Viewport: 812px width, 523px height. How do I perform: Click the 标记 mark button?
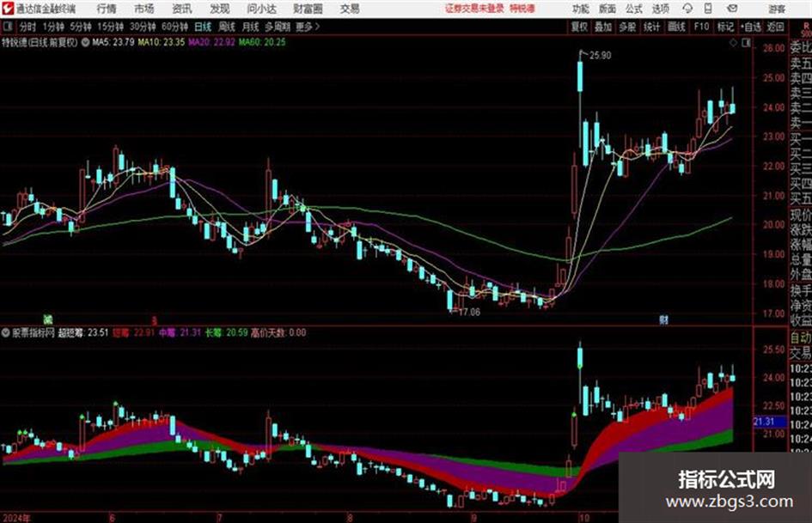point(725,27)
